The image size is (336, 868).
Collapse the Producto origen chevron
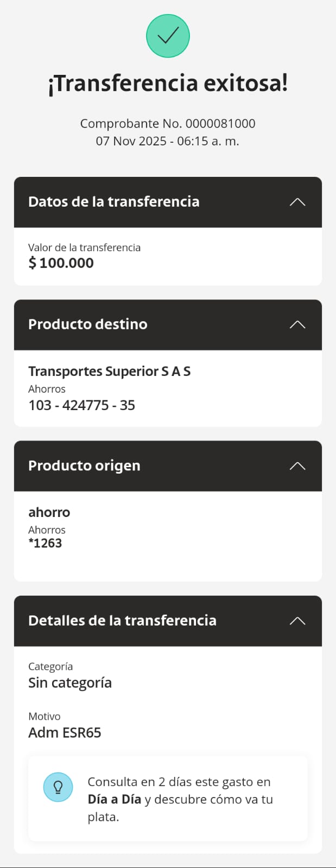coord(297,466)
